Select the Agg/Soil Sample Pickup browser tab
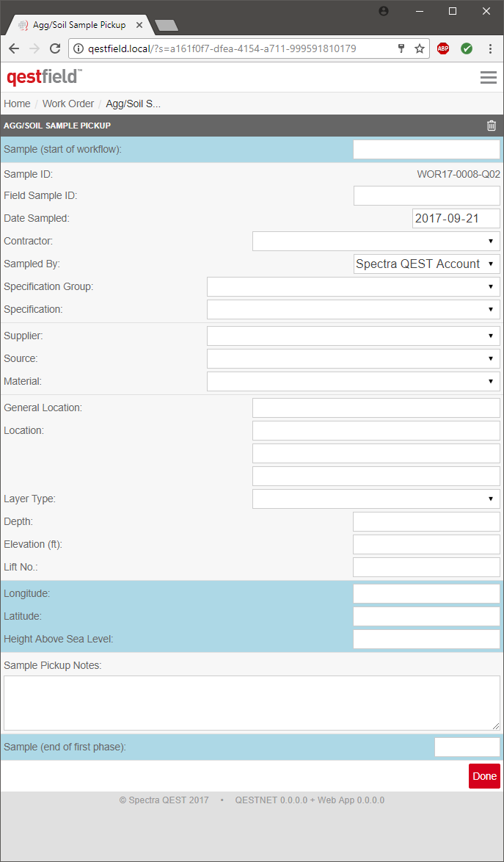 [x=78, y=25]
